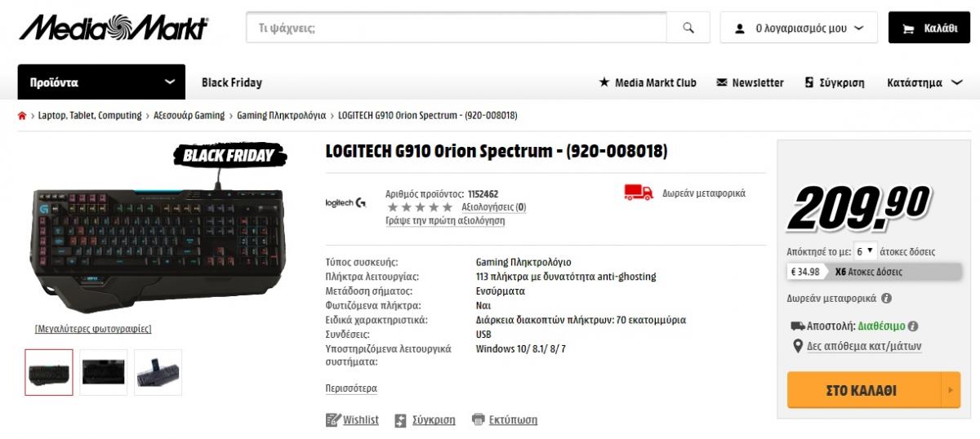Click the Τι ψάχνεις search field

tap(457, 28)
